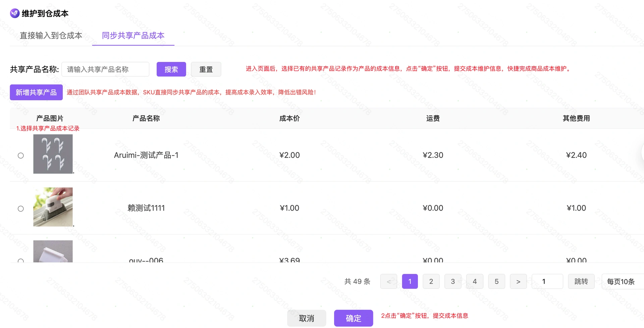Go to pagination page 4
Screen dimensions: 644x328
pos(475,281)
